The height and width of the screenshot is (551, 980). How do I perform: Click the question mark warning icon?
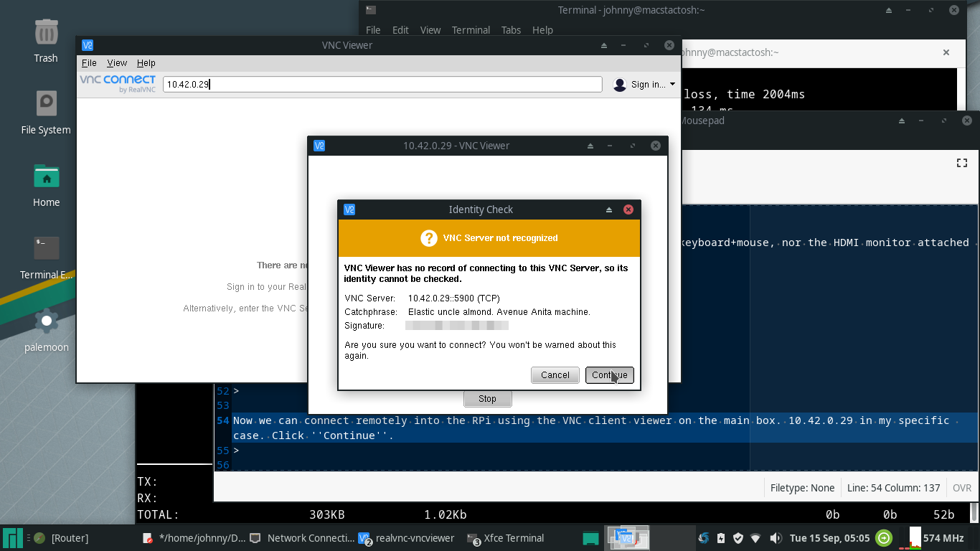tap(429, 238)
